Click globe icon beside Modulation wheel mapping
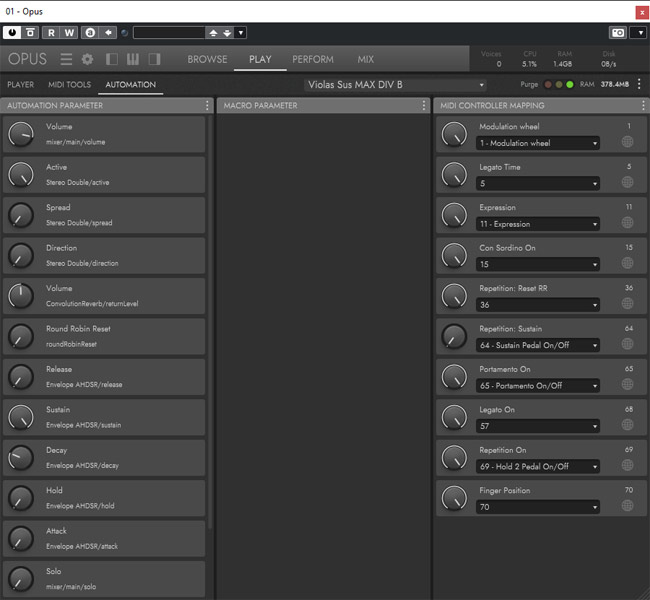Screen dimensions: 650x600 (627, 142)
